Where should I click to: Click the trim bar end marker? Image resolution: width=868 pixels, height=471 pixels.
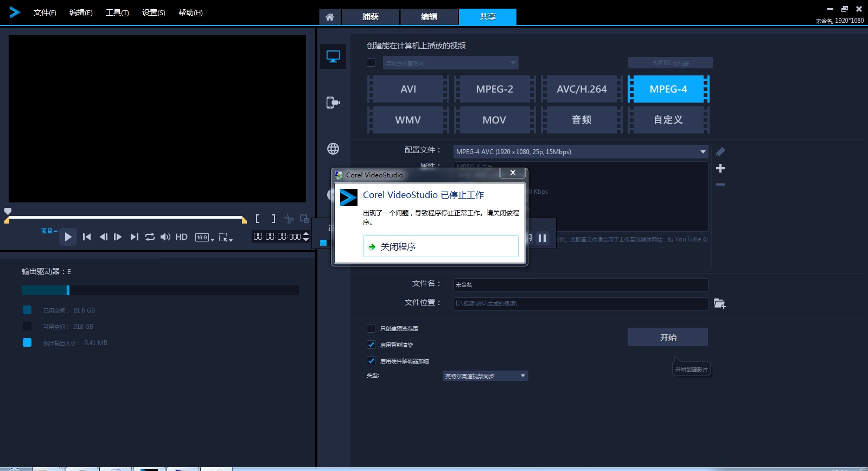[x=244, y=220]
